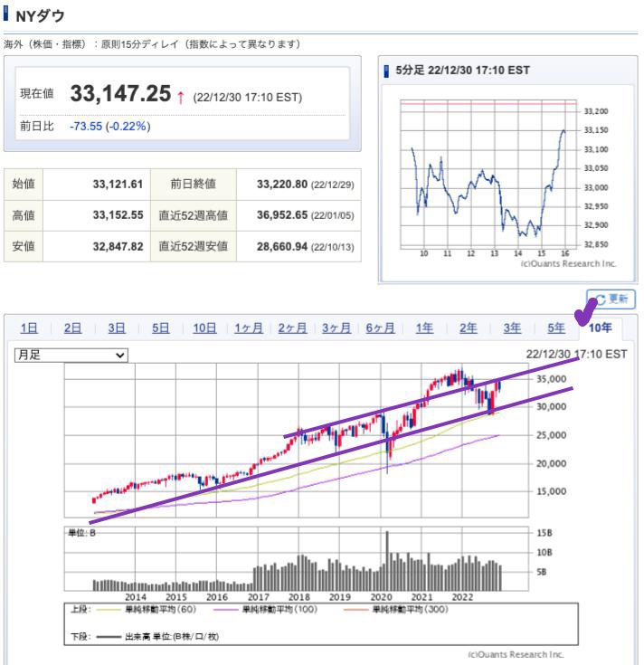This screenshot has height=665, width=644.
Task: Show the 3年 chart range
Action: click(512, 328)
